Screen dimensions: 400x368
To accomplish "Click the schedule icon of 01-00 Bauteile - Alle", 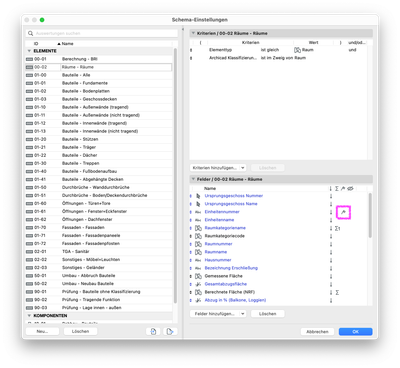I will [29, 75].
